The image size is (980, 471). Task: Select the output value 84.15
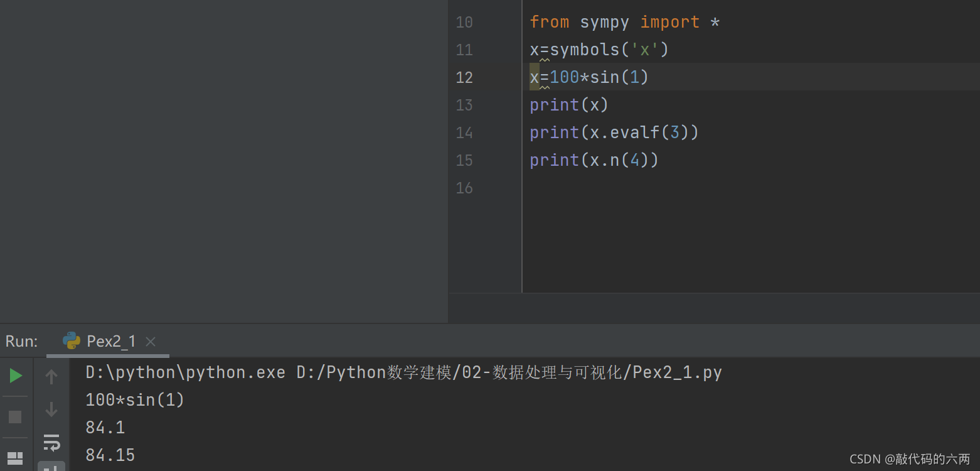tap(110, 455)
